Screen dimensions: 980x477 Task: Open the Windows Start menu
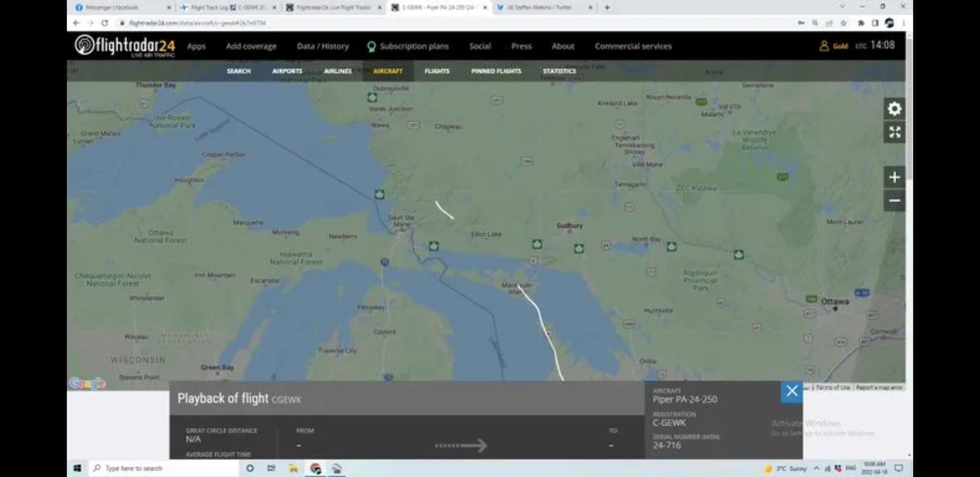[x=77, y=468]
